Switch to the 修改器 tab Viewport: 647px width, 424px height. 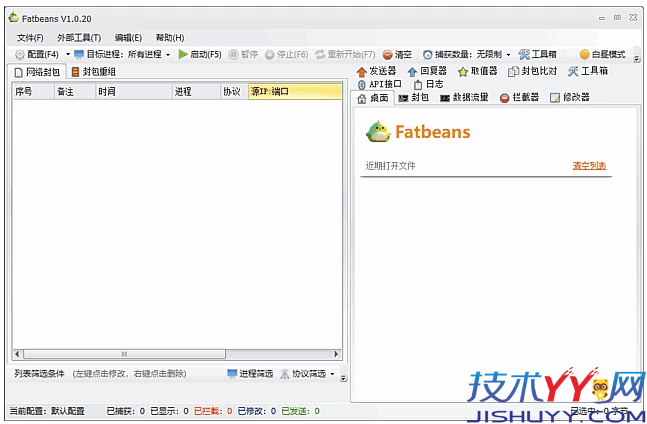[x=570, y=97]
